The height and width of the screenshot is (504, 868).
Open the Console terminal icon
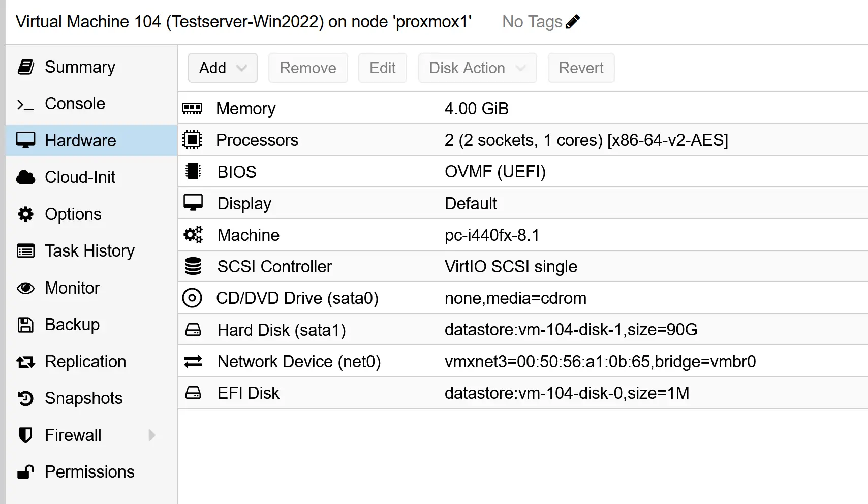(26, 103)
